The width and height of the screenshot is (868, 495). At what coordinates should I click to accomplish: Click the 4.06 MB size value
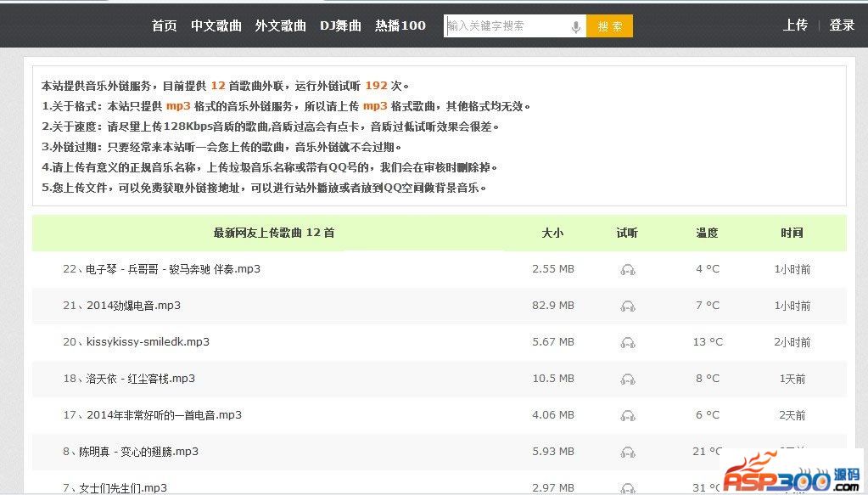click(553, 415)
